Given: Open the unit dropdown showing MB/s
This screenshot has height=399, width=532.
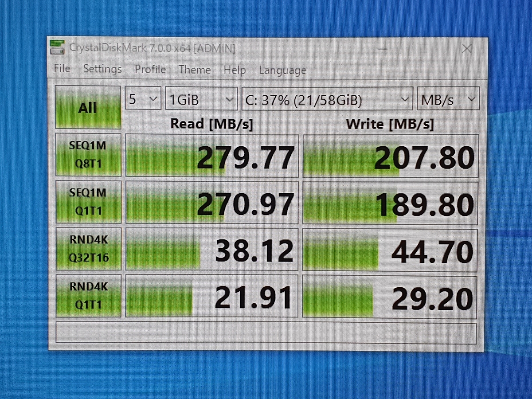Looking at the screenshot, I should (x=449, y=99).
